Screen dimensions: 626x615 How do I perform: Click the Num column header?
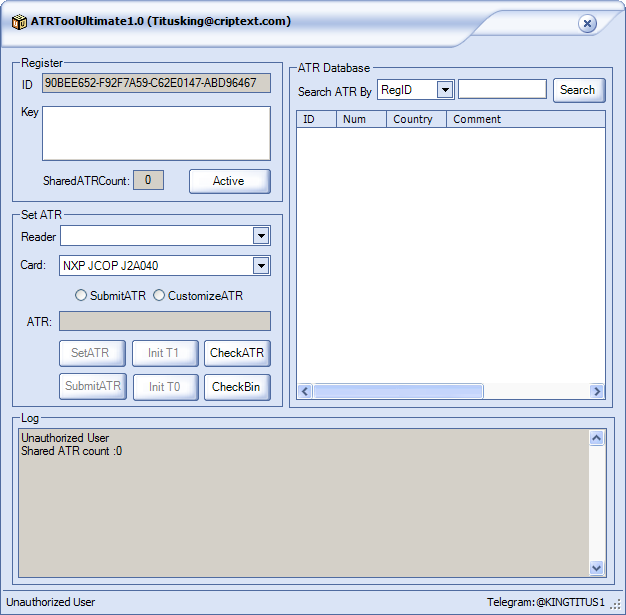pos(361,119)
